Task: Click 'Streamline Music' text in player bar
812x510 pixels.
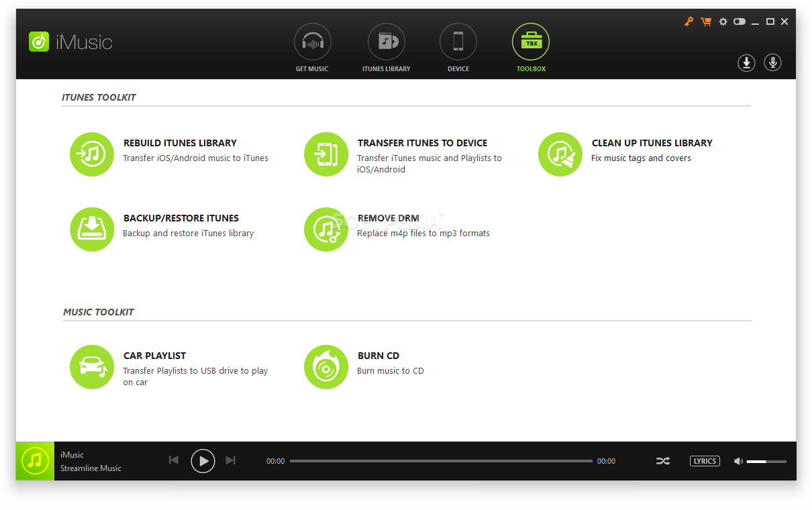Action: pyautogui.click(x=91, y=468)
